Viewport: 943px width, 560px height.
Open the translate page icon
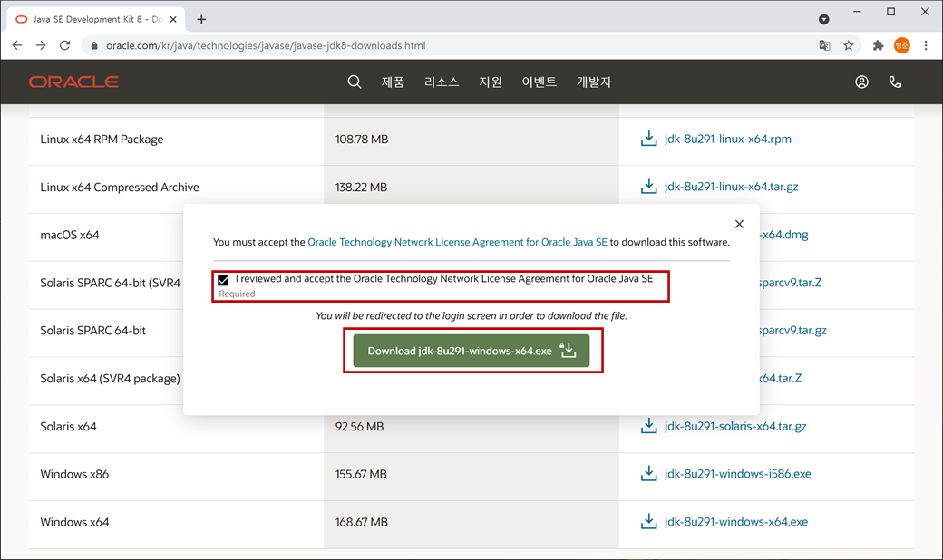point(824,45)
